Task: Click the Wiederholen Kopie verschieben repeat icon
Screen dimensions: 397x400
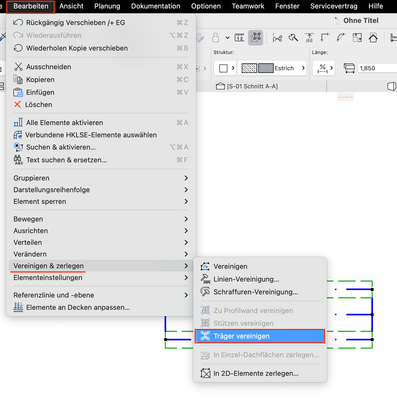Action: coord(18,48)
